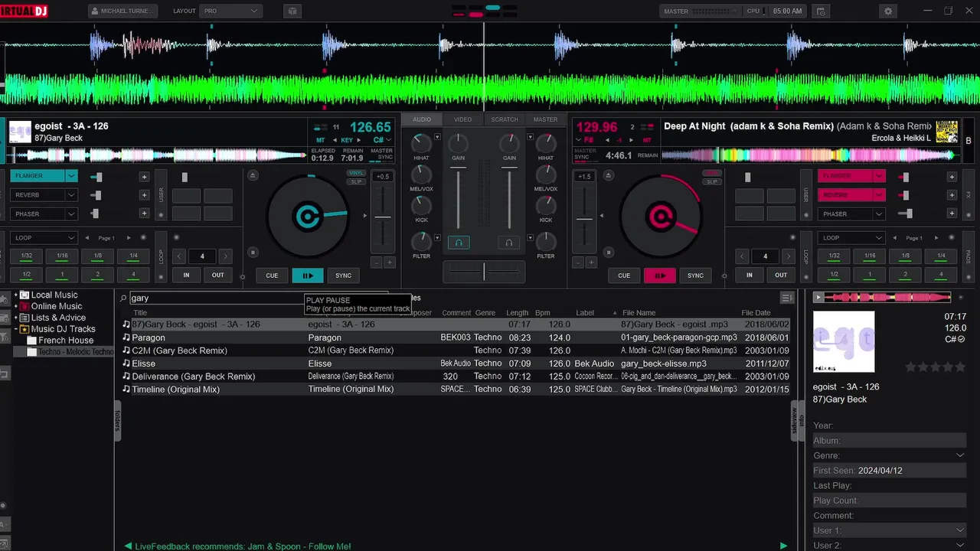Image resolution: width=980 pixels, height=551 pixels.
Task: Toggle left deck headphone cue
Action: click(x=459, y=243)
